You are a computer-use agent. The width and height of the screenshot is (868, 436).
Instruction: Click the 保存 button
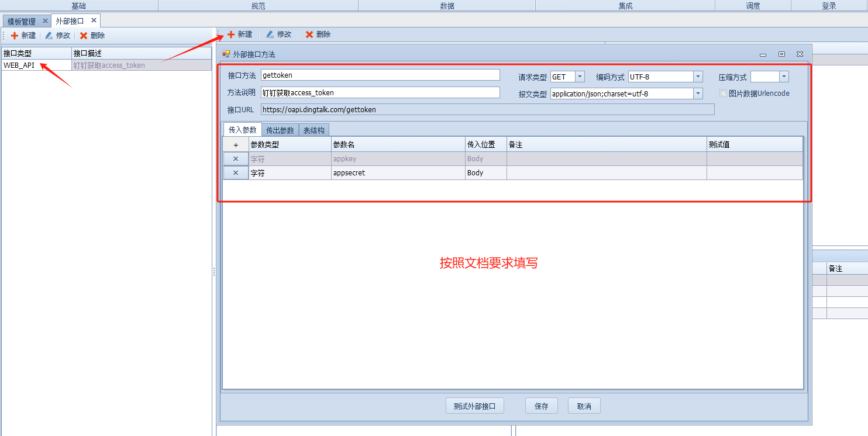[x=542, y=406]
